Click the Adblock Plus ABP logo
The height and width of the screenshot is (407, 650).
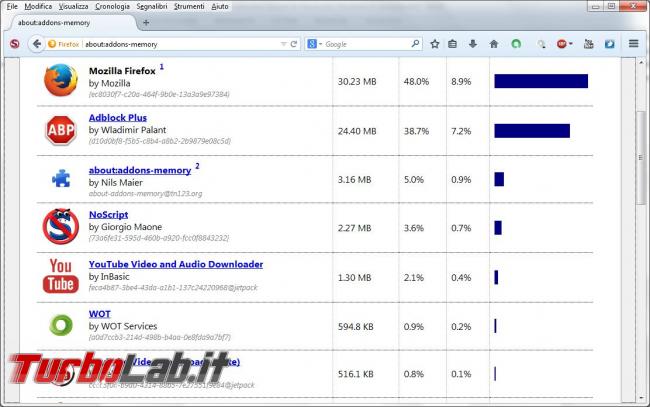coord(61,130)
